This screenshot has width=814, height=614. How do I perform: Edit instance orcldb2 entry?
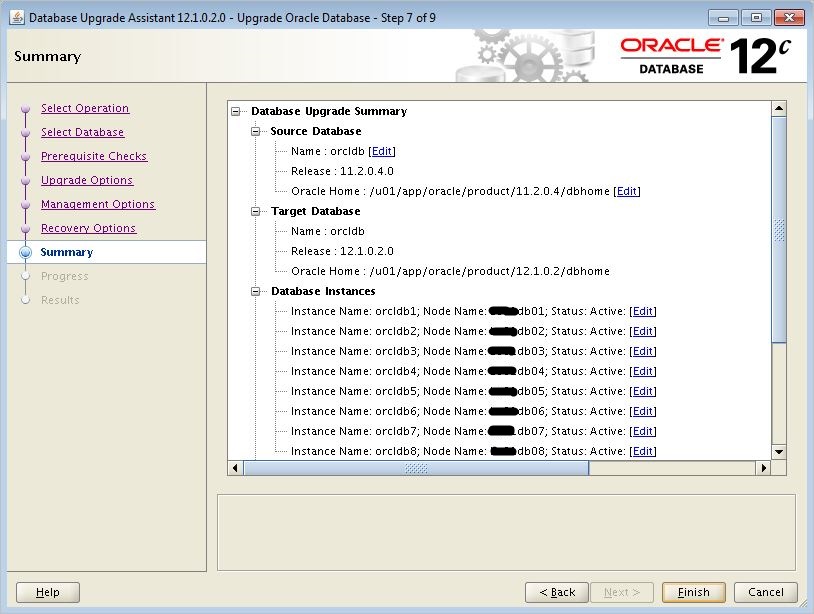[x=643, y=331]
